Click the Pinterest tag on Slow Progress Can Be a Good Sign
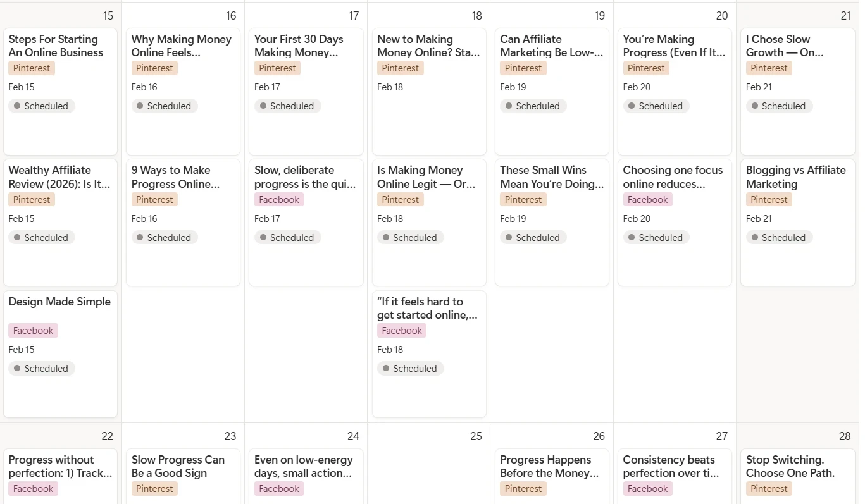This screenshot has width=865, height=504. pyautogui.click(x=154, y=489)
